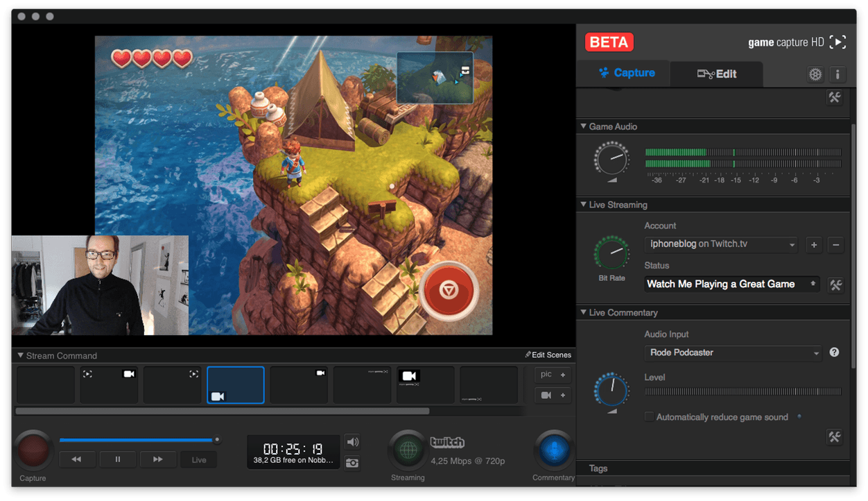This screenshot has width=868, height=501.
Task: Toggle the green Streaming globe button
Action: click(408, 450)
